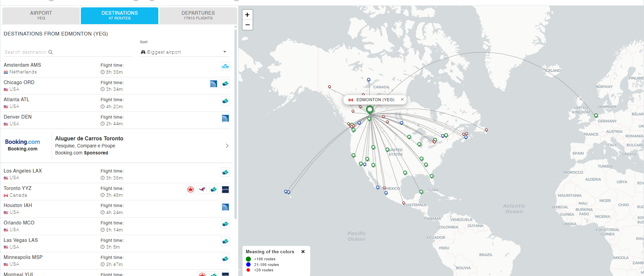The height and width of the screenshot is (276, 644).
Task: Click WestJet logo in Minneapolis MSP row
Action: 225,259
